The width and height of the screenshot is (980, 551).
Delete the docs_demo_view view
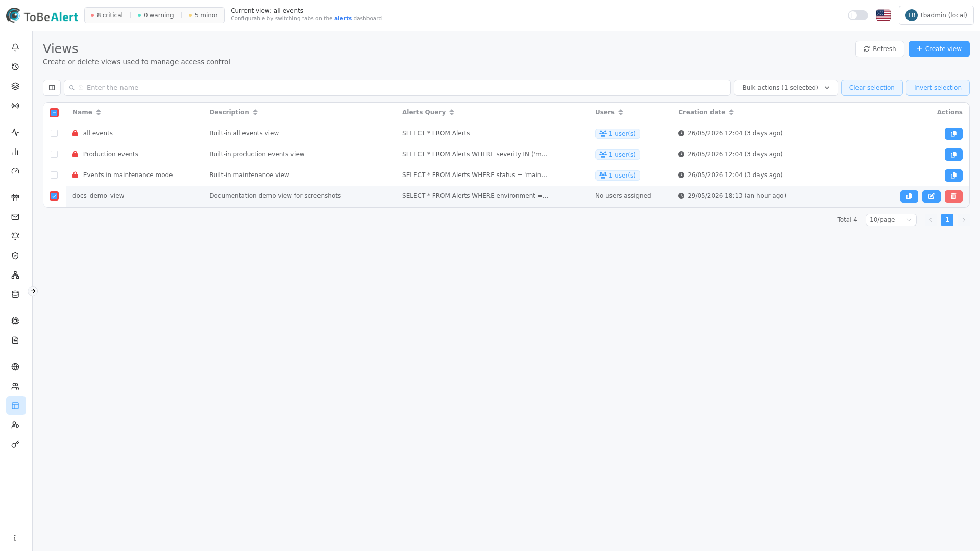[x=953, y=196]
